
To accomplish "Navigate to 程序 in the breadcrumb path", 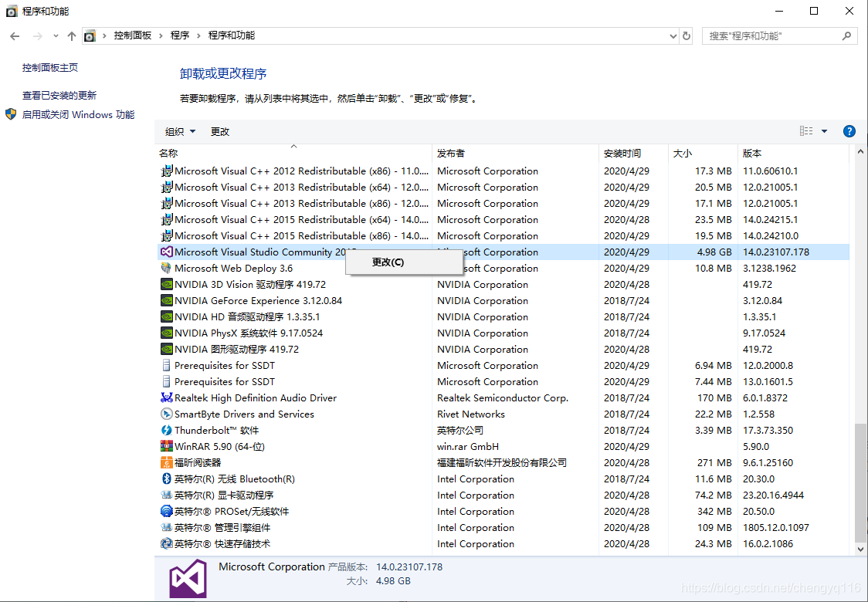I will (180, 36).
